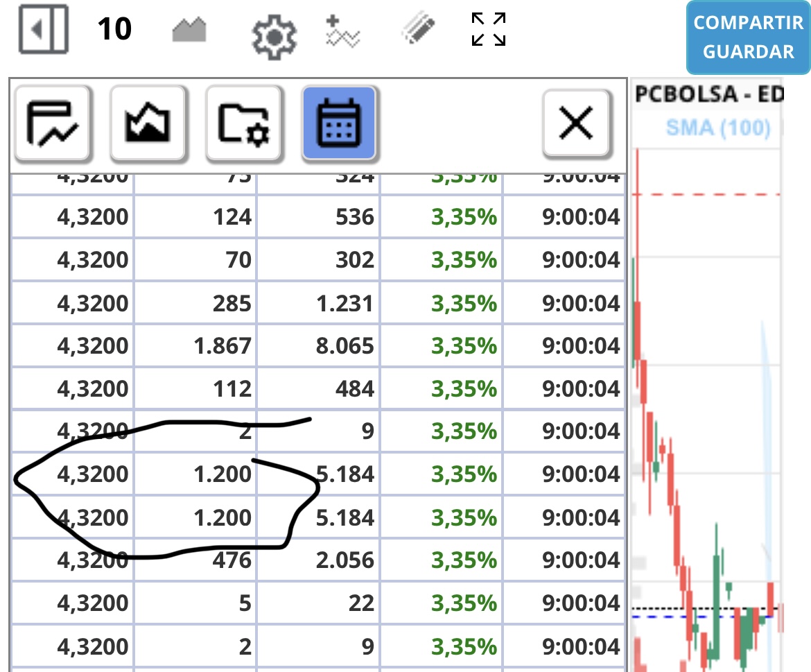811x672 pixels.
Task: Select the volume cell 5
Action: pos(195,603)
